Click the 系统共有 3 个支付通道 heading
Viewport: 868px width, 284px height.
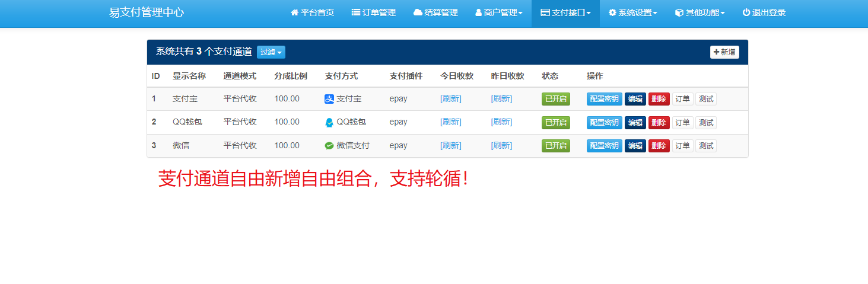click(204, 52)
